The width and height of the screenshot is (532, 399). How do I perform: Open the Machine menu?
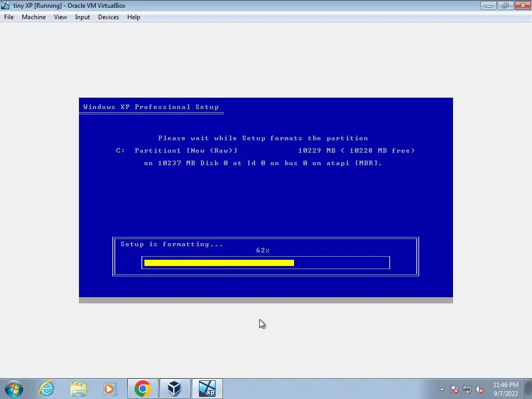(x=34, y=17)
